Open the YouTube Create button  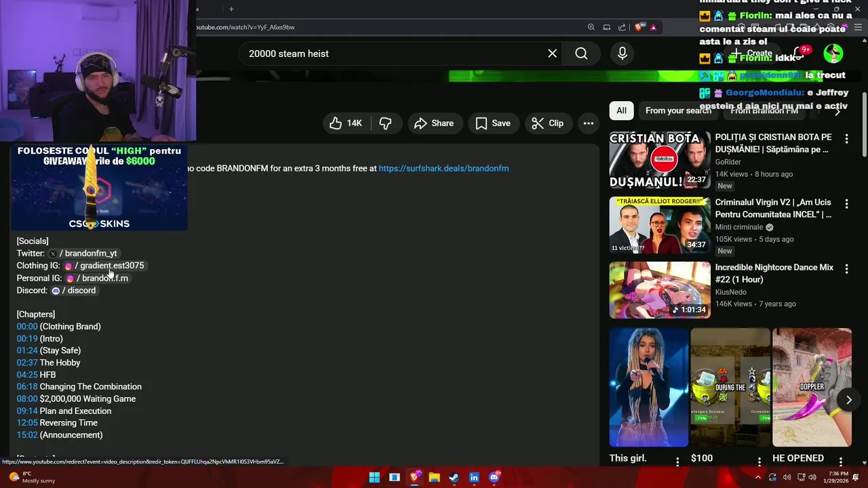pos(751,54)
